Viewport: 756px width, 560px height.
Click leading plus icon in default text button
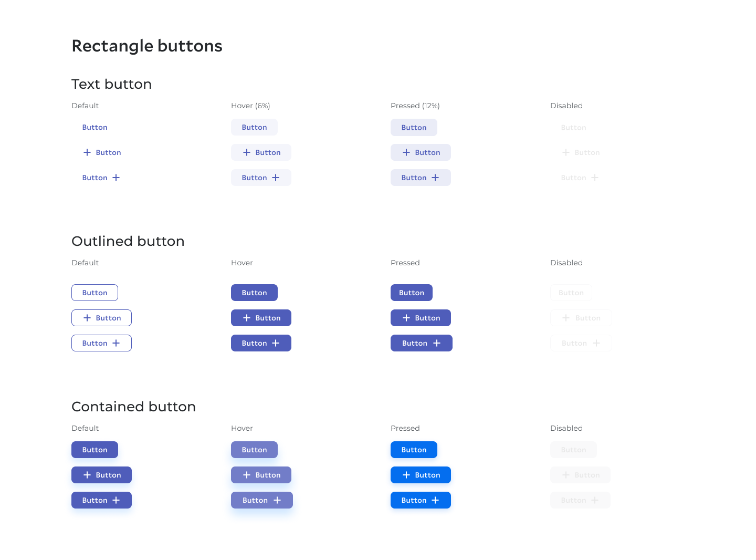click(x=87, y=152)
